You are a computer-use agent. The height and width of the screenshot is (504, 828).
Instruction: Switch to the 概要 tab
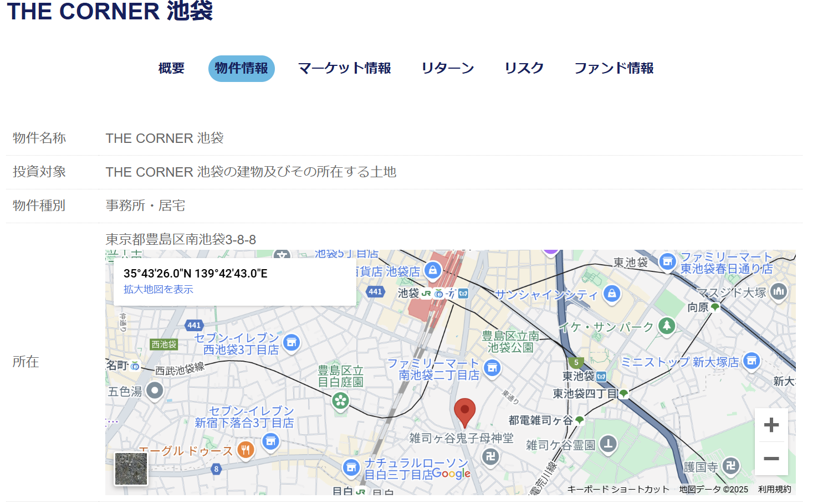(x=171, y=68)
